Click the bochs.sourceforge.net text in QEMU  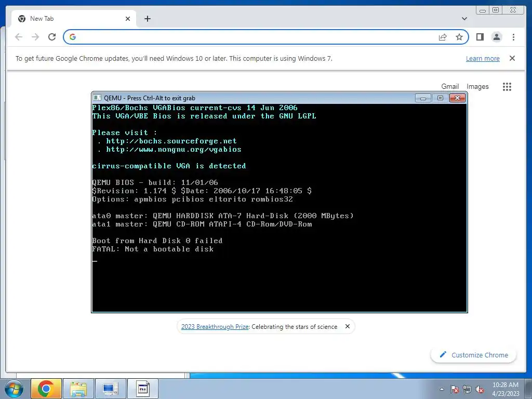pyautogui.click(x=171, y=141)
